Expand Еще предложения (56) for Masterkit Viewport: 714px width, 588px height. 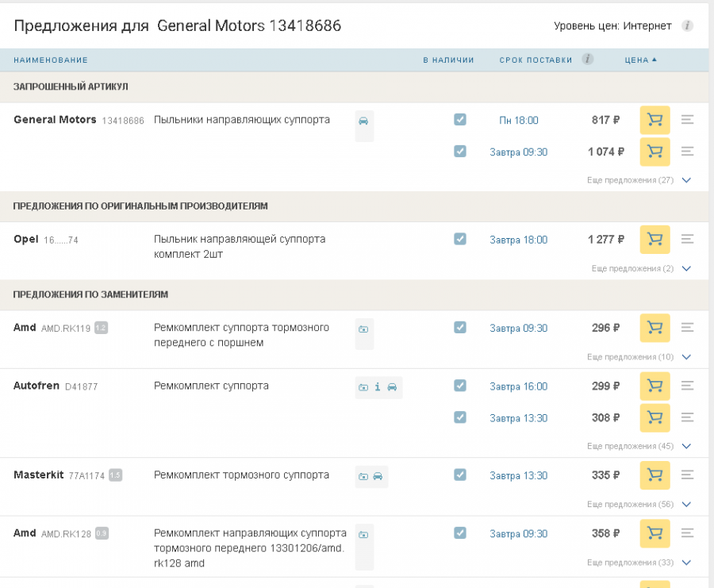click(x=639, y=505)
